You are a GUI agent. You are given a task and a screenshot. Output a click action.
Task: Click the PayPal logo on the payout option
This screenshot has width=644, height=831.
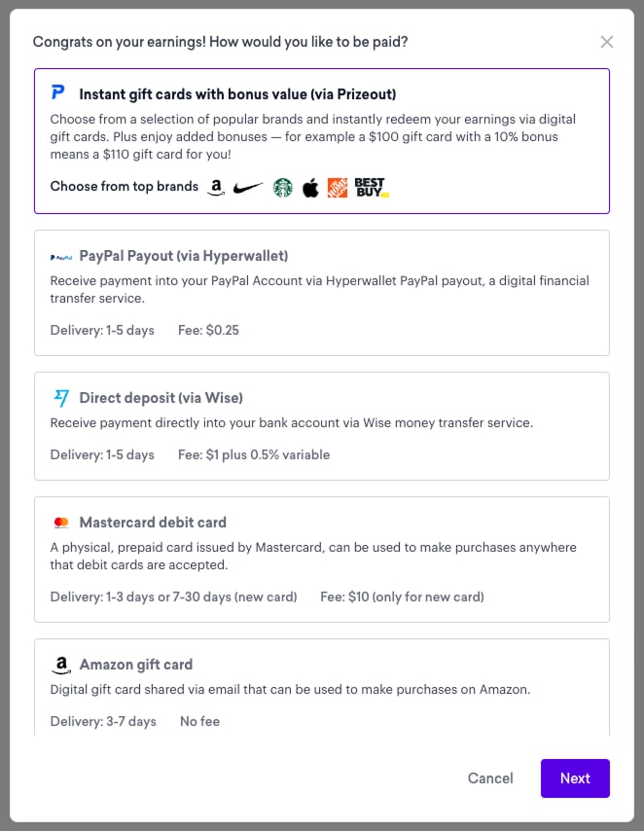pyautogui.click(x=60, y=256)
